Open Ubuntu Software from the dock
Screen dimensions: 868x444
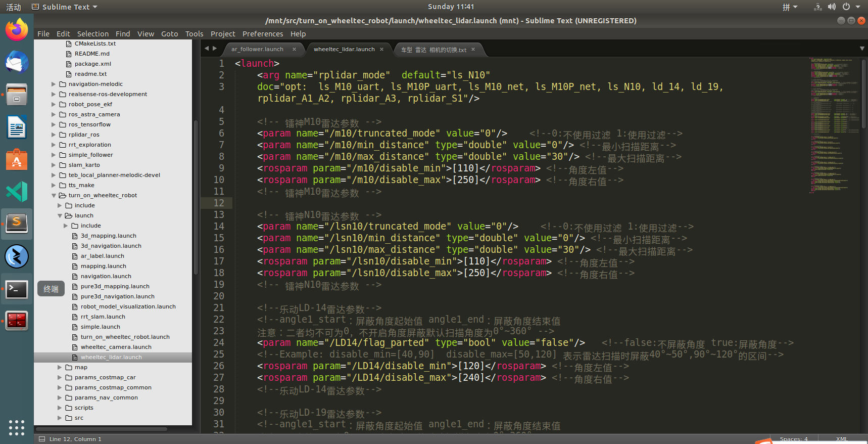pyautogui.click(x=17, y=159)
